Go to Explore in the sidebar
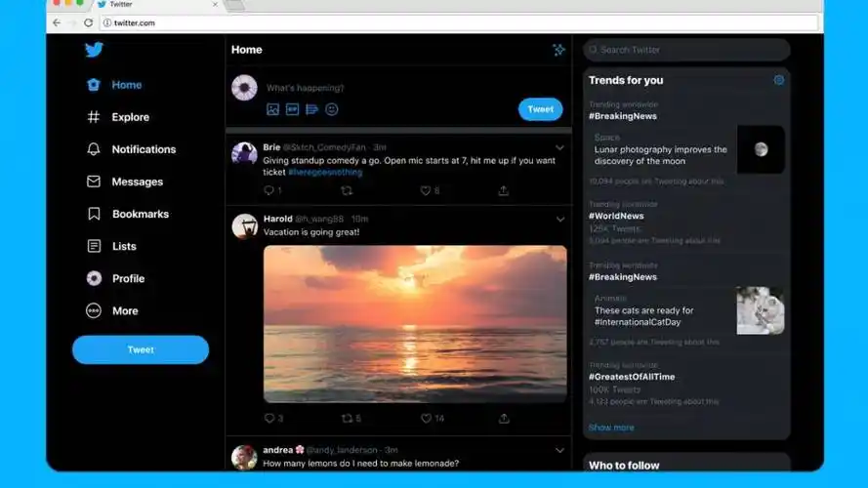Screen dimensions: 868x488 [130, 117]
